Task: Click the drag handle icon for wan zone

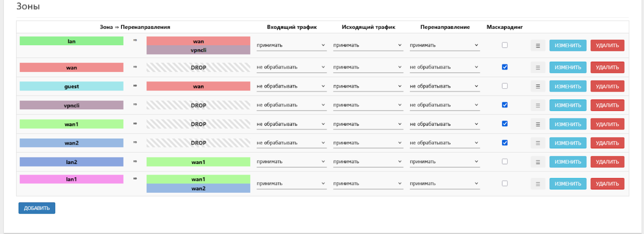Action: 538,67
